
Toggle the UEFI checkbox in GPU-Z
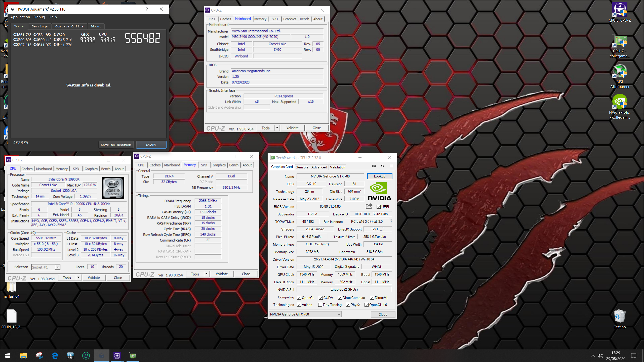click(x=379, y=207)
